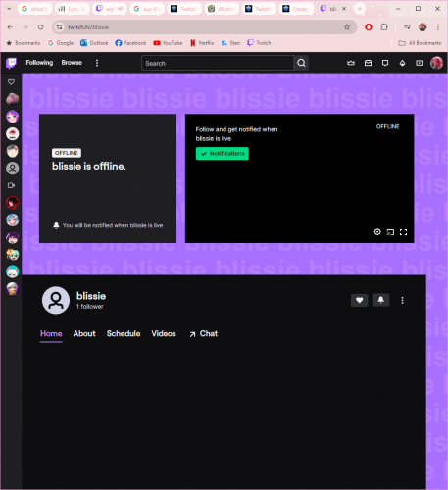Image resolution: width=448 pixels, height=490 pixels.
Task: Open the blue-haired avatar channel in sidebar
Action: click(13, 220)
